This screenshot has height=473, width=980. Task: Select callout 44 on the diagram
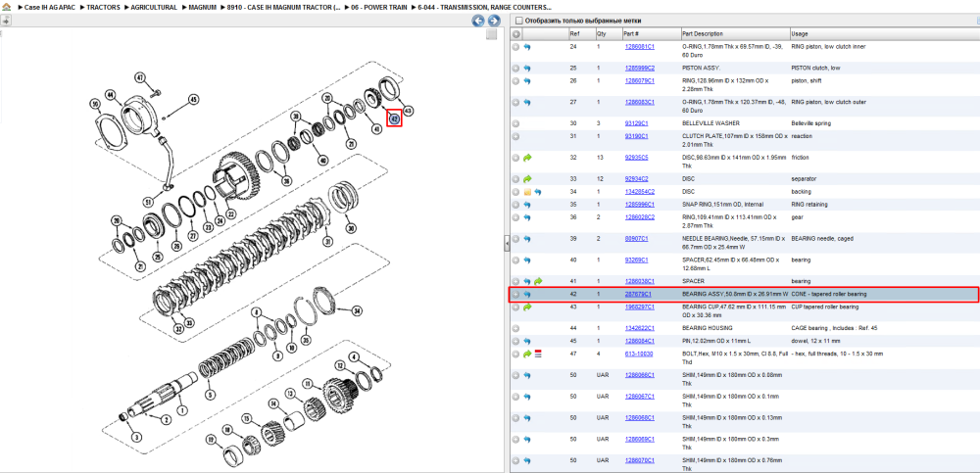pyautogui.click(x=111, y=95)
